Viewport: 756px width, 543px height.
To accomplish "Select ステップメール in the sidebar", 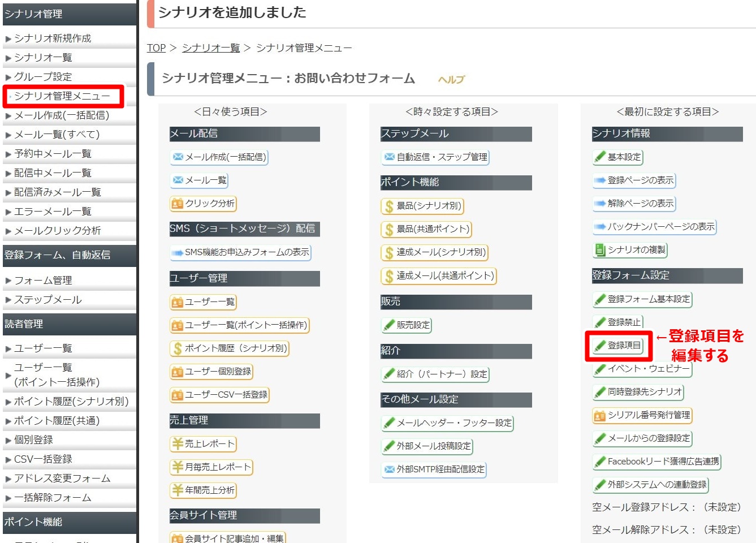I will coord(48,300).
